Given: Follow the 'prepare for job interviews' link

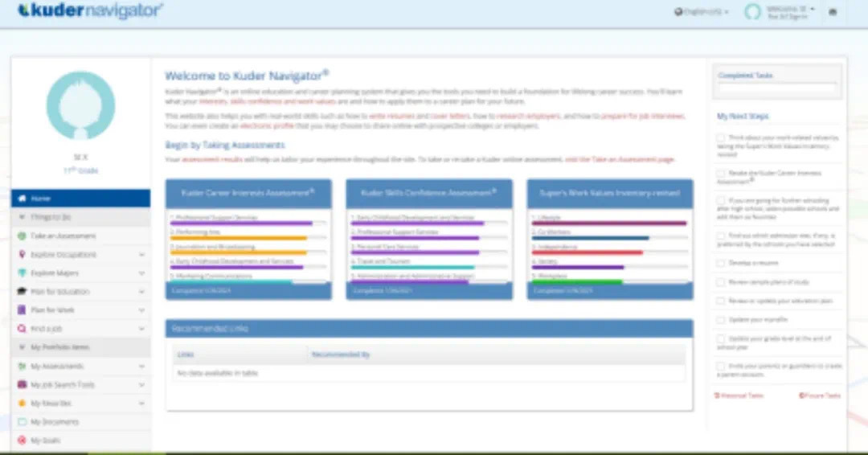Looking at the screenshot, I should (643, 116).
